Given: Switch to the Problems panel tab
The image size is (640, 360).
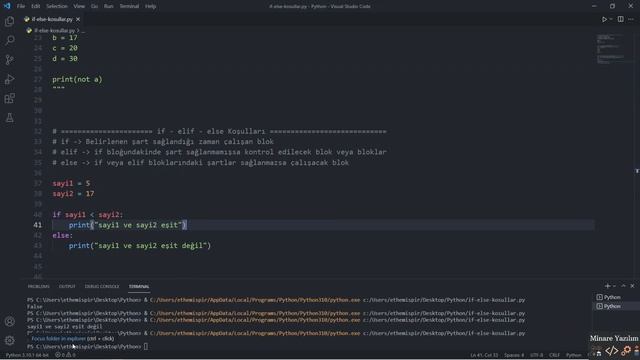Looking at the screenshot, I should tap(38, 287).
